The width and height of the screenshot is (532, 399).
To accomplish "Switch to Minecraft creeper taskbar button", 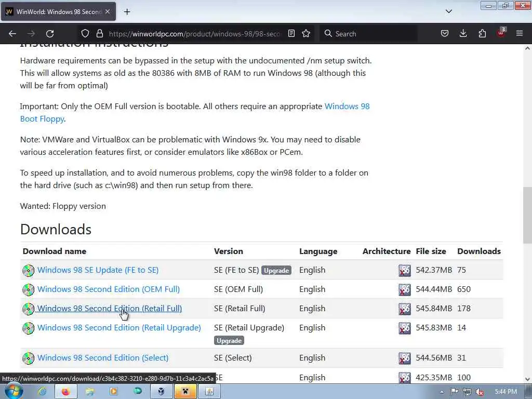I will [x=185, y=392].
